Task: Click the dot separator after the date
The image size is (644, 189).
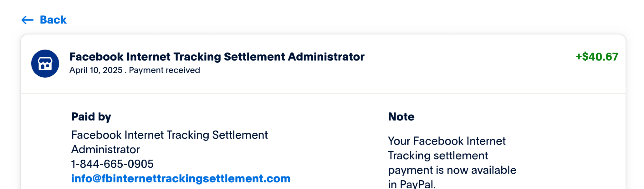Action: (x=126, y=71)
